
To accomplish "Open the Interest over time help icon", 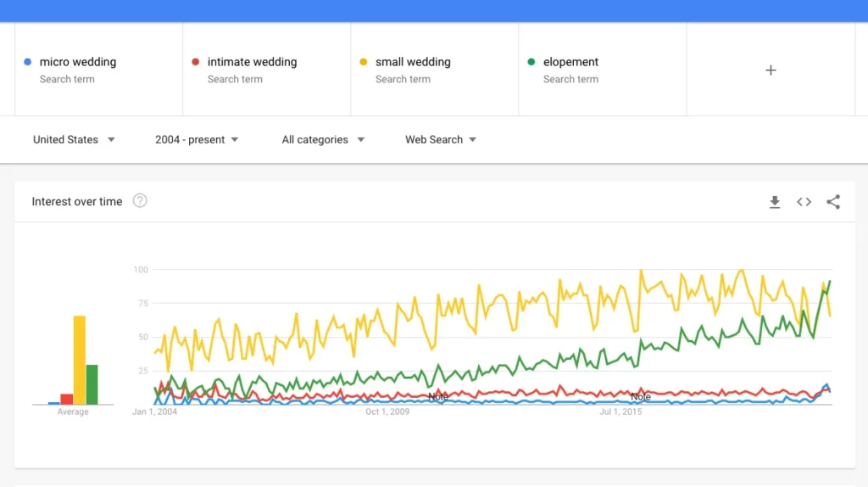I will click(140, 201).
